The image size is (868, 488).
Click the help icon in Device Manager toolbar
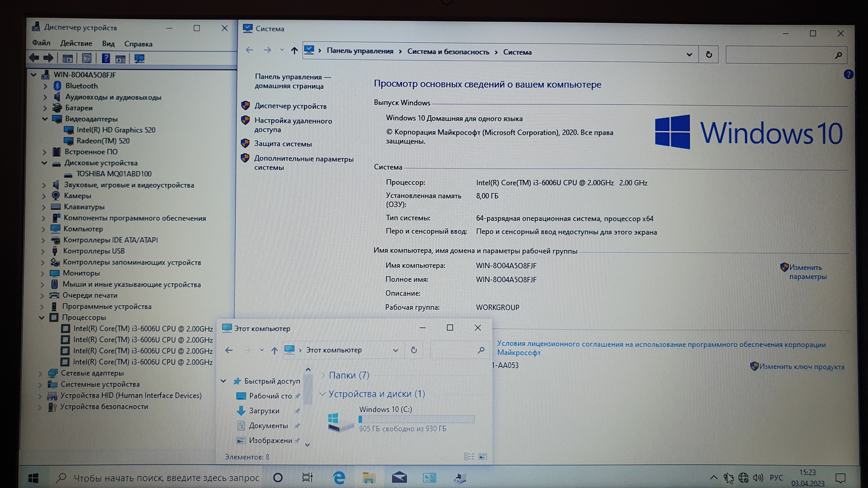[x=106, y=58]
